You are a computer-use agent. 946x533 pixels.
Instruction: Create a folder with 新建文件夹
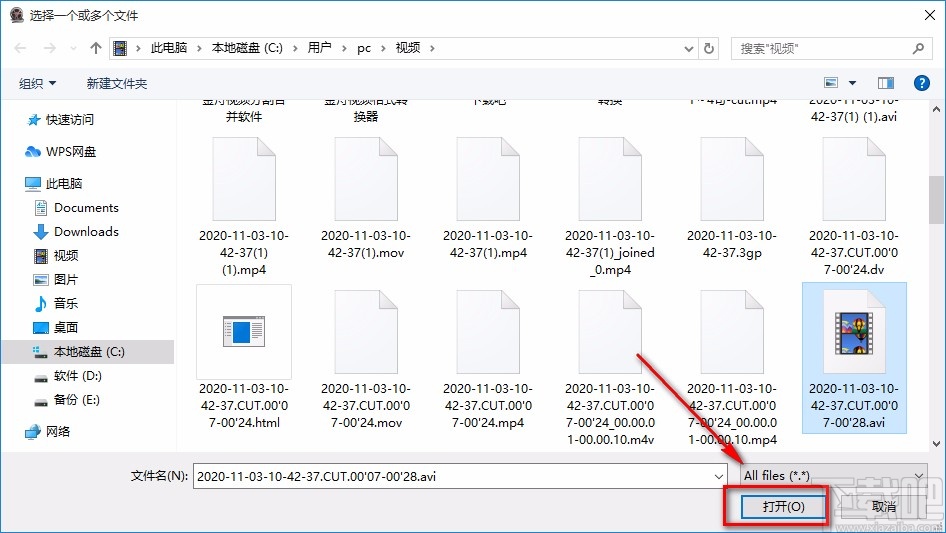pos(116,83)
